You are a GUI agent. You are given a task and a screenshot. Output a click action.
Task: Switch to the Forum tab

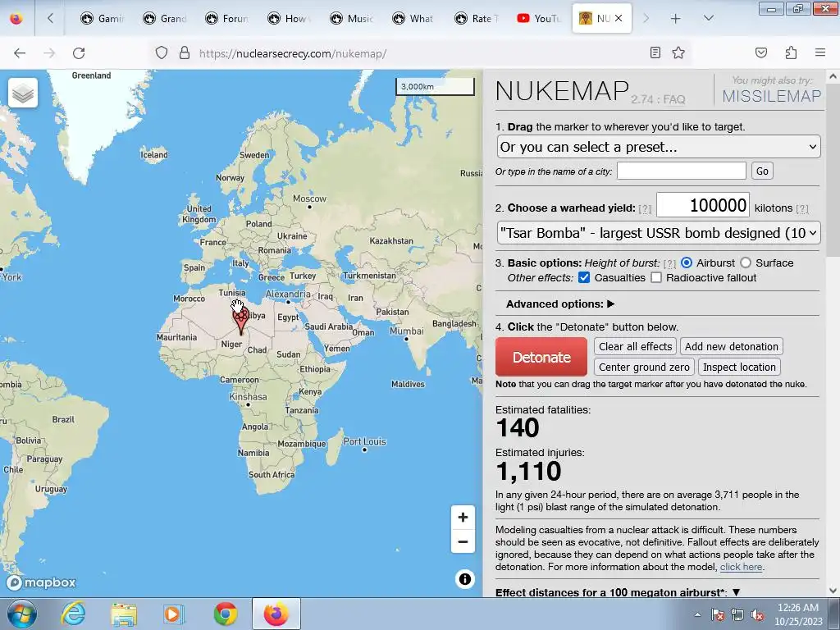coord(226,19)
